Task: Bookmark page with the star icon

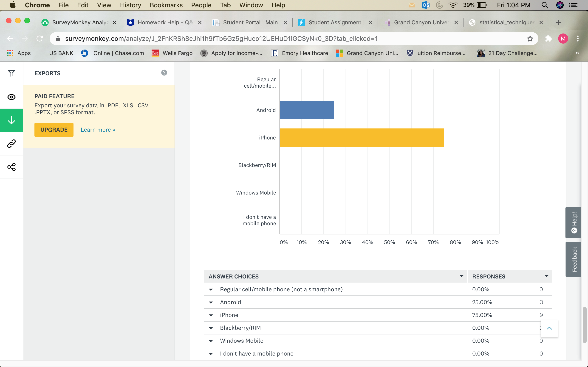Action: coord(530,39)
